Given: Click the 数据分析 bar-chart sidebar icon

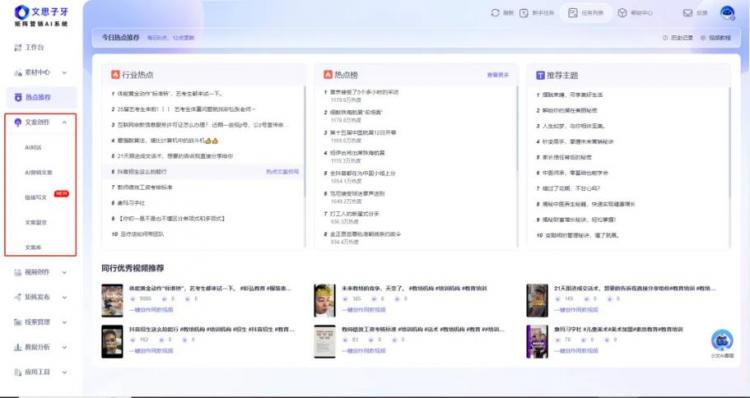Looking at the screenshot, I should click(x=18, y=347).
